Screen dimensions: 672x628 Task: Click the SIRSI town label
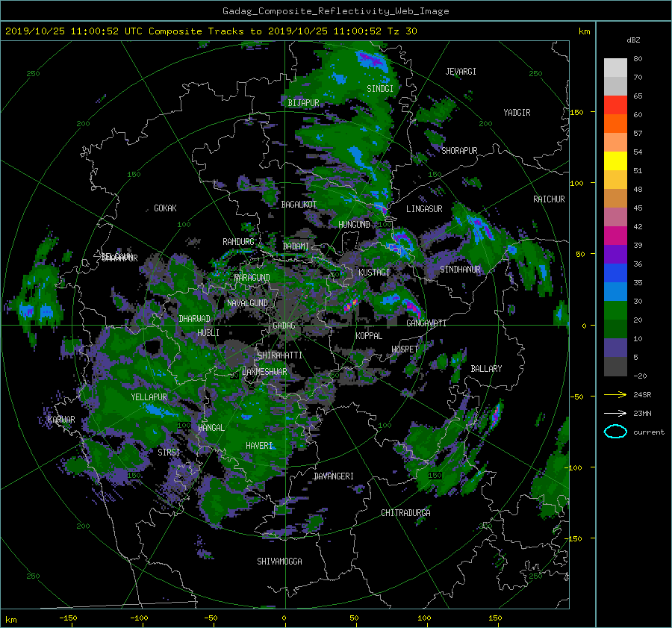[x=169, y=453]
